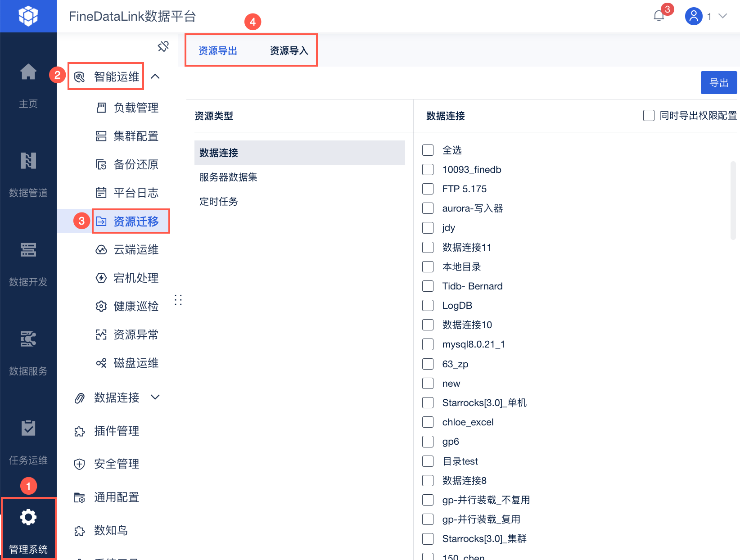The image size is (740, 560).
Task: Open 备份还原 in sidebar
Action: click(x=136, y=164)
